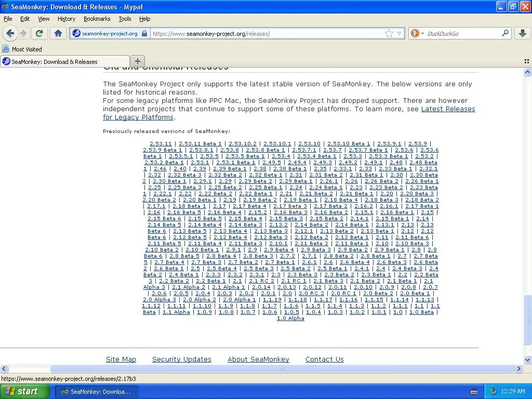532x399 pixels.
Task: Open the Edit menu
Action: (x=25, y=19)
